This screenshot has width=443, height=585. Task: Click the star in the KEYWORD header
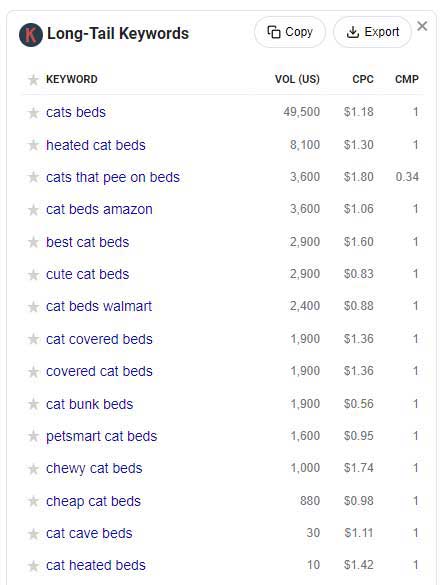(x=34, y=79)
